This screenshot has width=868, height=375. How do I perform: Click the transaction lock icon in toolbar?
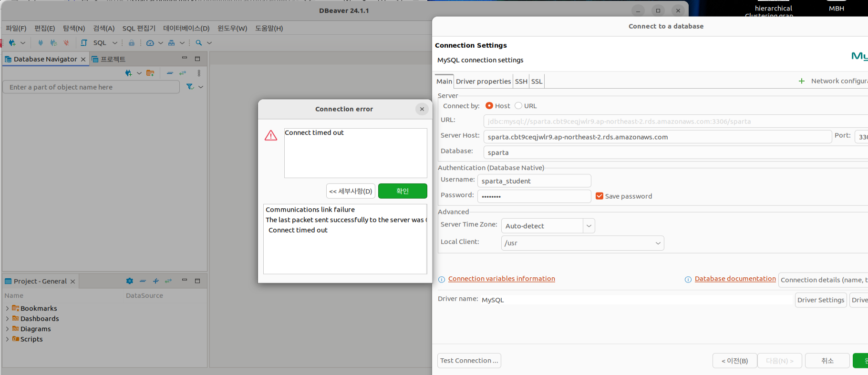tap(132, 43)
